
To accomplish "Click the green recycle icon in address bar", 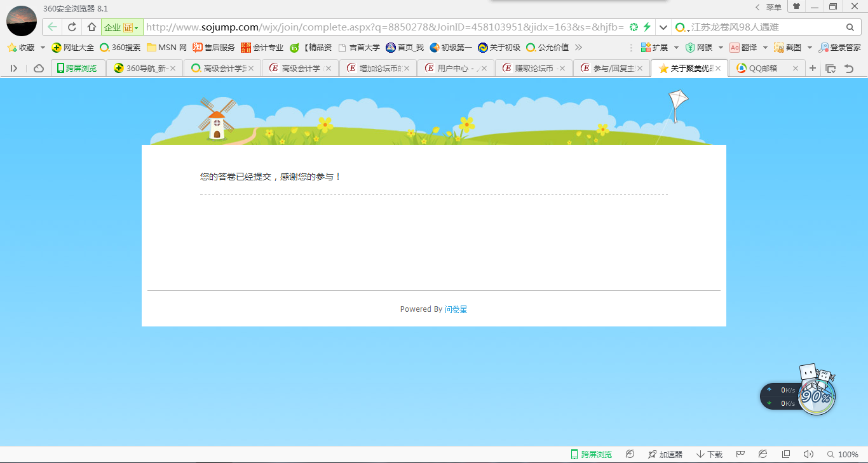I will [x=634, y=27].
